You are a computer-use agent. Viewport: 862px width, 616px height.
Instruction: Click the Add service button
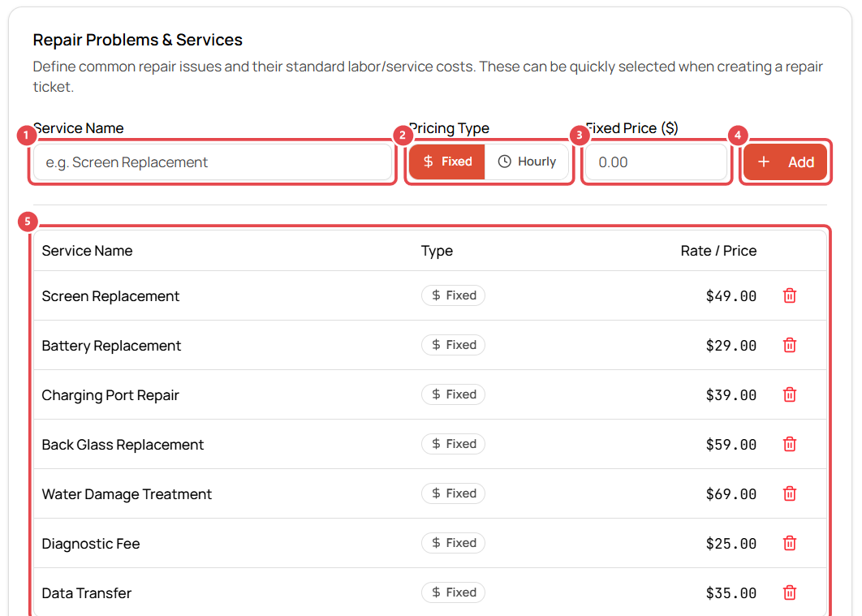[x=785, y=162]
